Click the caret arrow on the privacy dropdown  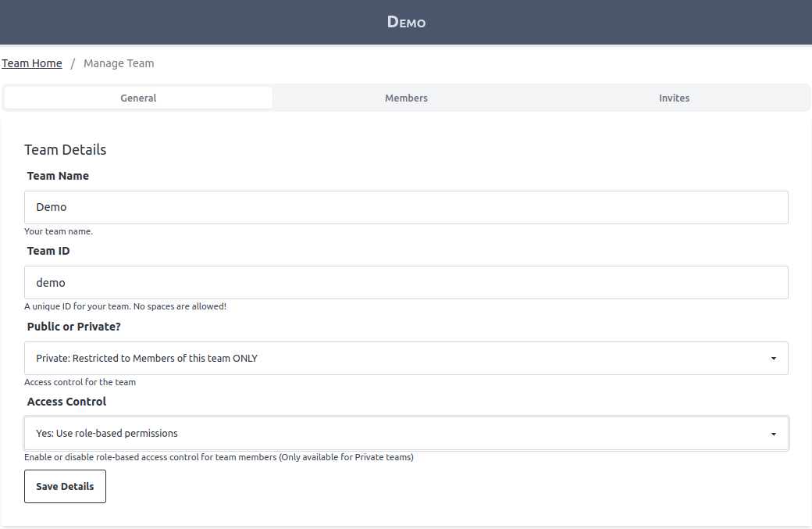(773, 359)
